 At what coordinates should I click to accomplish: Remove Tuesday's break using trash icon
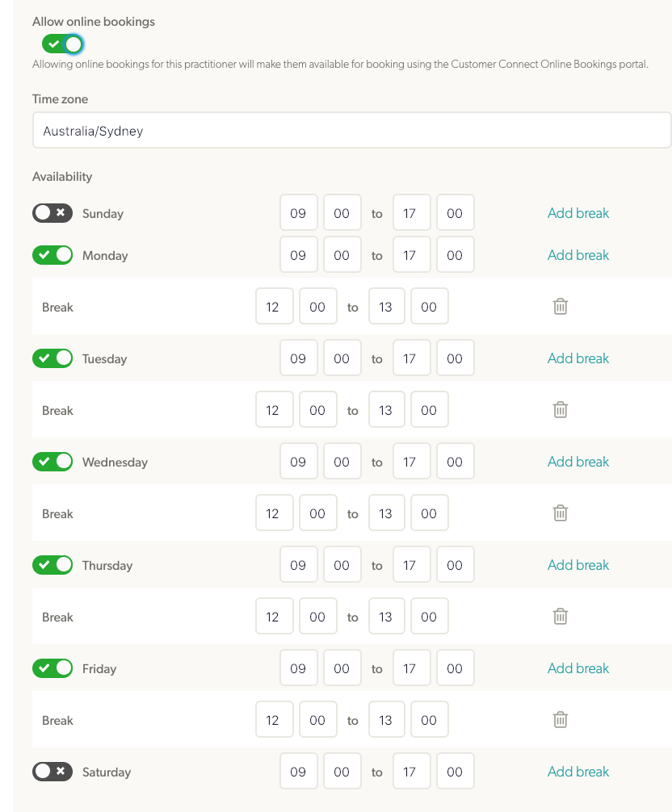coord(560,409)
